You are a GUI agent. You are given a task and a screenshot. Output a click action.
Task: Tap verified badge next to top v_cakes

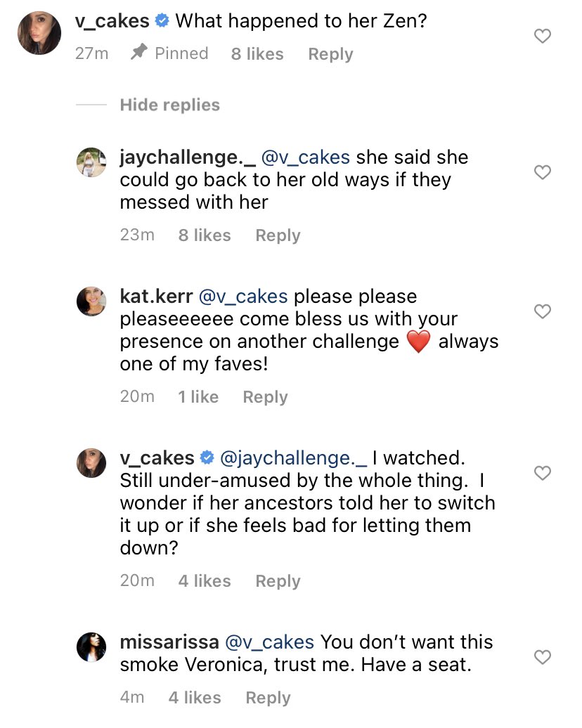pyautogui.click(x=162, y=20)
